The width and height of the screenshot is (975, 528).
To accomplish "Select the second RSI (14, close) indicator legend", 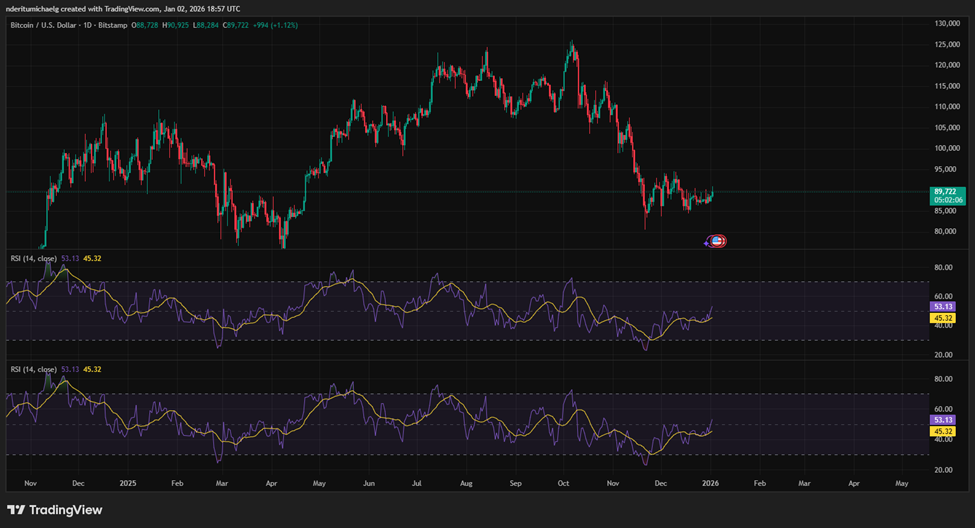I will [x=30, y=369].
